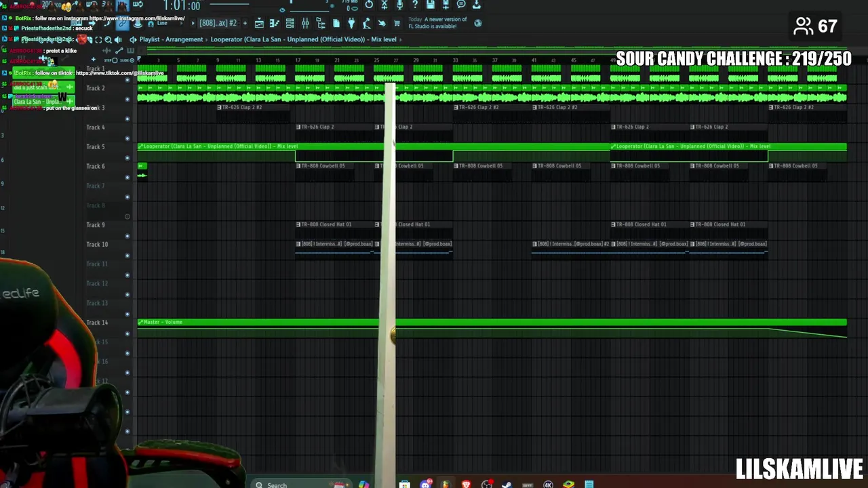Mute Track 2 with its green dot

click(127, 99)
